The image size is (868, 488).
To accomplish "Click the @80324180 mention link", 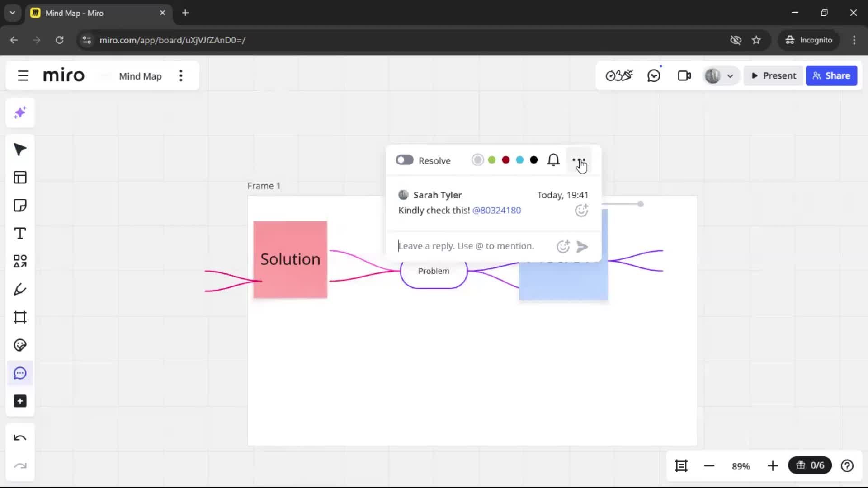I will tap(496, 210).
